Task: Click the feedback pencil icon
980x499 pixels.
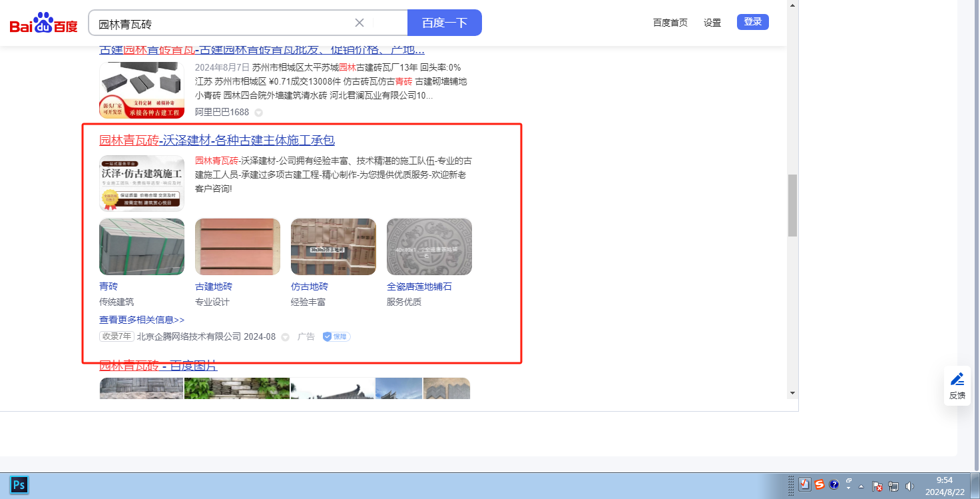Action: [x=957, y=379]
